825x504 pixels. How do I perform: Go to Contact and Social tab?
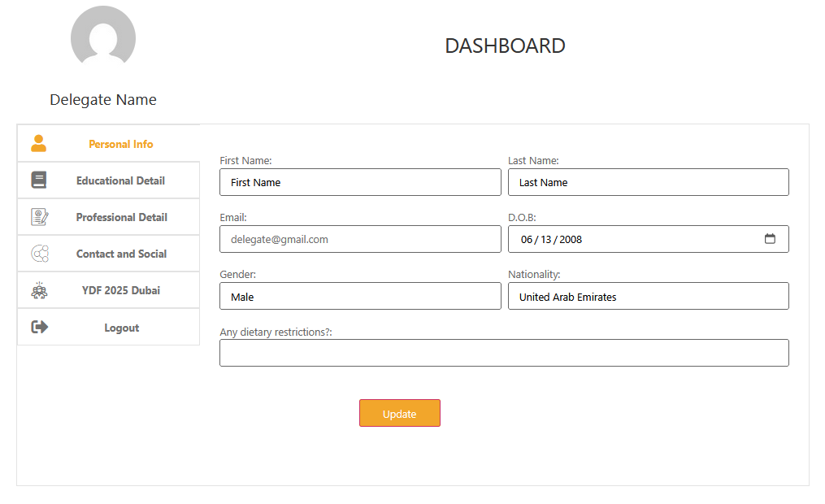108,254
